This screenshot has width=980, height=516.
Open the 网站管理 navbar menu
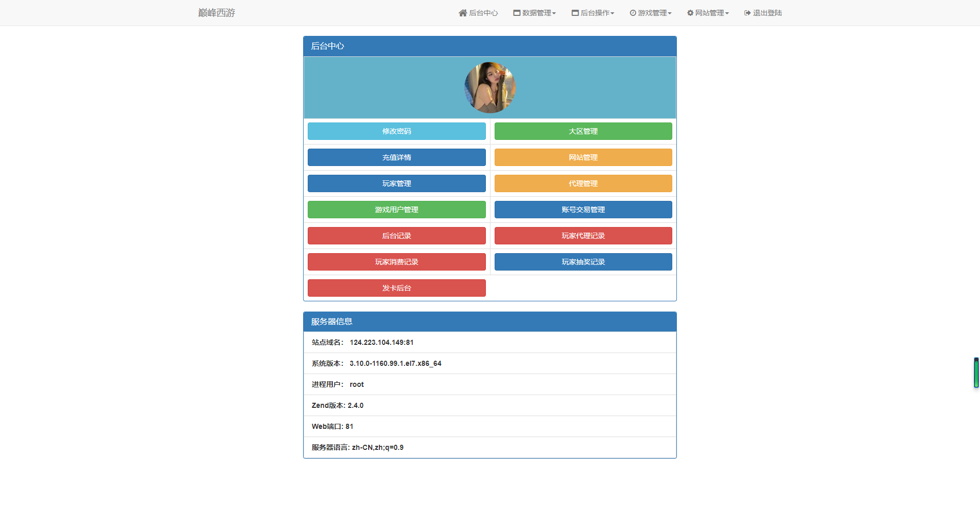tap(708, 13)
